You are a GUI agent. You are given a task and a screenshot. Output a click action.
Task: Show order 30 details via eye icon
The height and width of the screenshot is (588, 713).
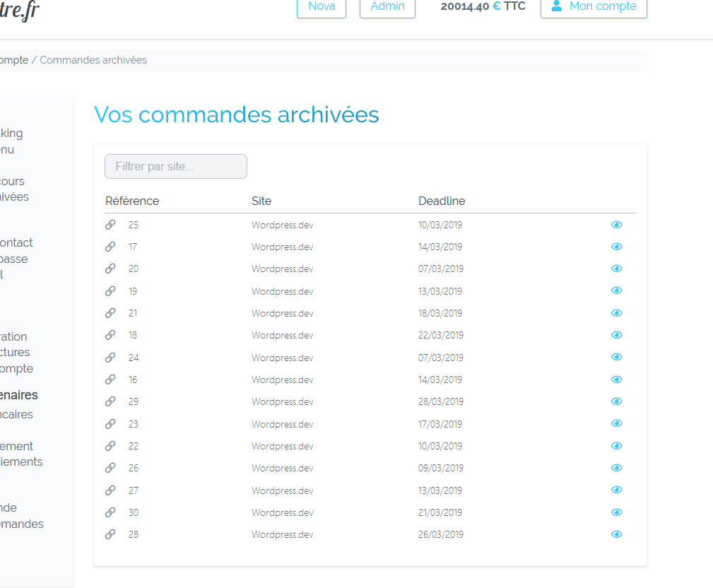click(x=616, y=512)
